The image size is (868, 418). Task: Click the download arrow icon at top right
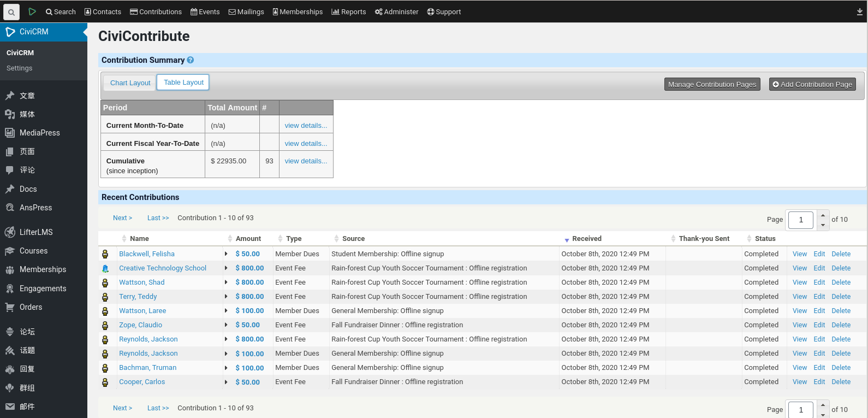click(x=860, y=12)
